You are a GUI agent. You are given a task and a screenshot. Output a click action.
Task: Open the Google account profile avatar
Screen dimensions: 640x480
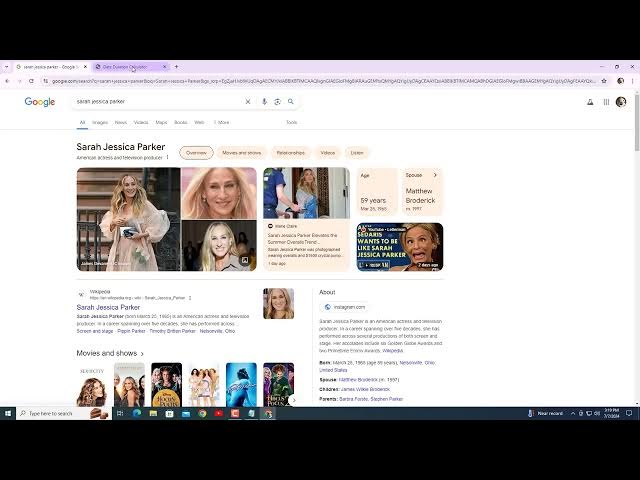621,101
